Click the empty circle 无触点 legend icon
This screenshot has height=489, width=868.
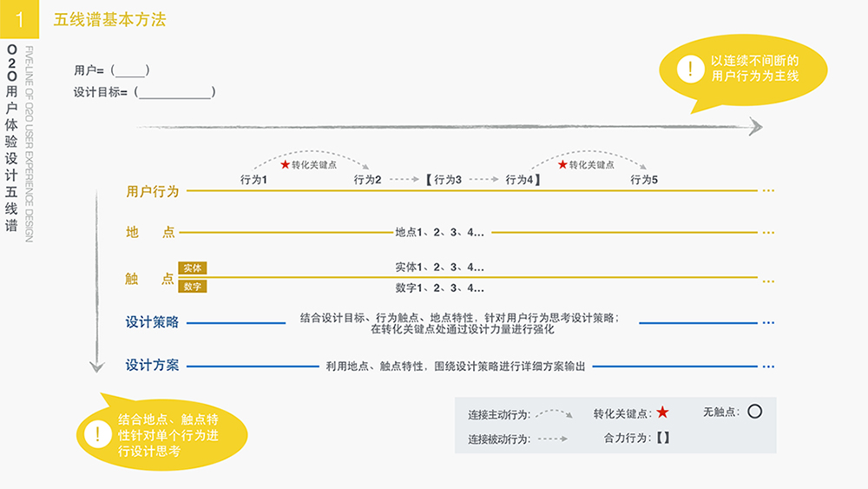click(x=754, y=412)
